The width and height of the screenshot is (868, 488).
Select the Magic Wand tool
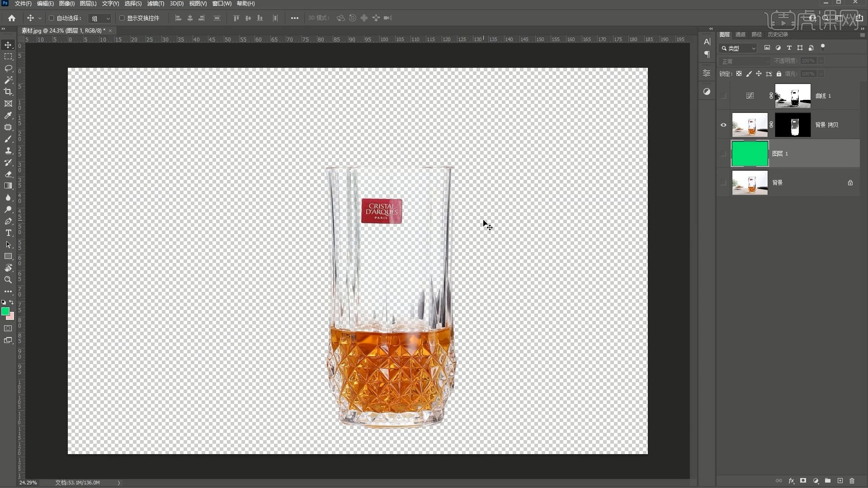pos(8,80)
